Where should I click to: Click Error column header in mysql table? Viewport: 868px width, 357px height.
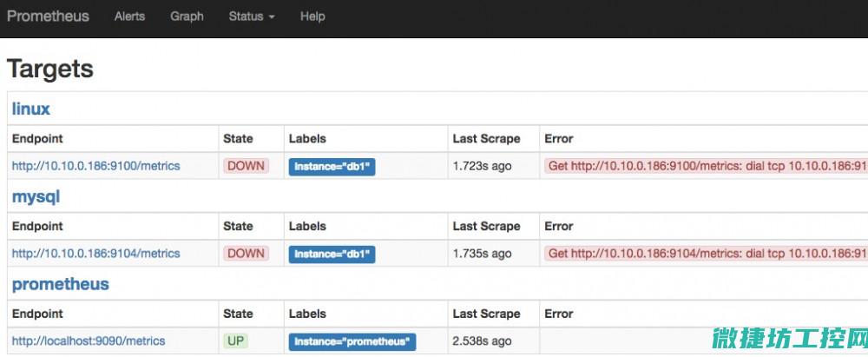click(558, 226)
